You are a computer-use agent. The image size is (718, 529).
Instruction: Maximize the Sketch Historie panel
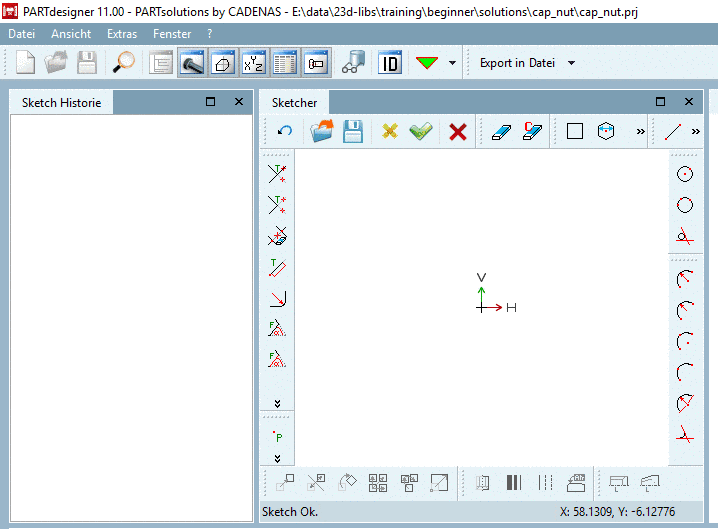click(211, 102)
